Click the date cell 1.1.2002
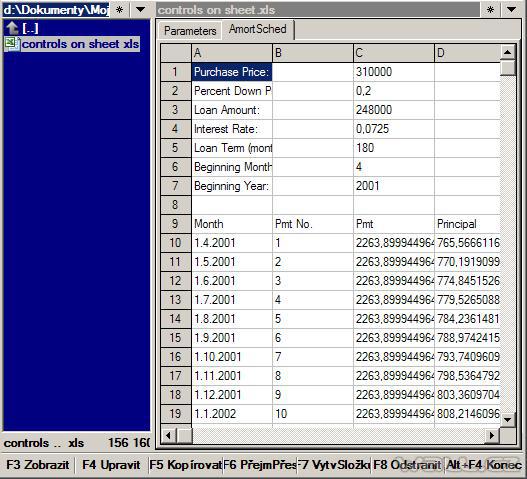The image size is (527, 479). [x=232, y=413]
